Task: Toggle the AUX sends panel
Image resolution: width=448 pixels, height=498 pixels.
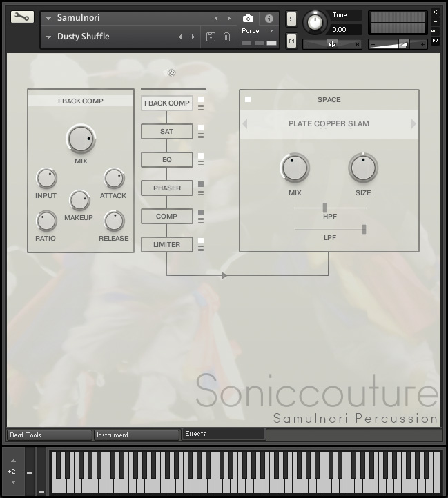Action: (436, 31)
